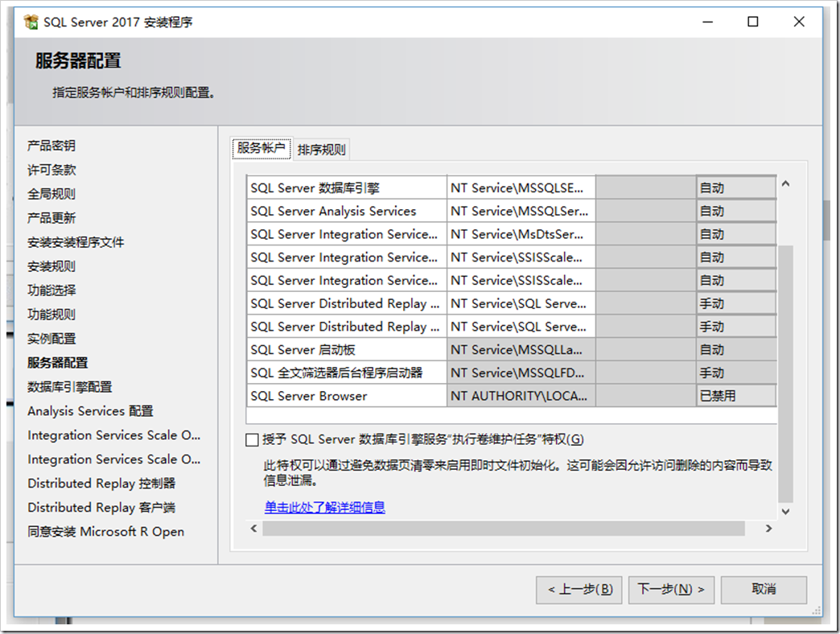840x634 pixels.
Task: Select Analysis Services 配置 step
Action: coord(91,410)
